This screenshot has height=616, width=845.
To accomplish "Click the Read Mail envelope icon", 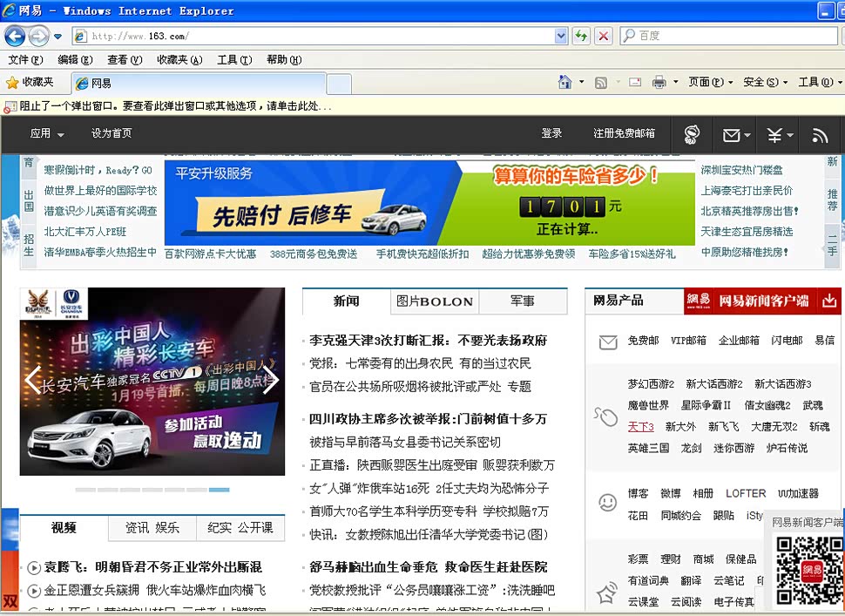I will (635, 82).
